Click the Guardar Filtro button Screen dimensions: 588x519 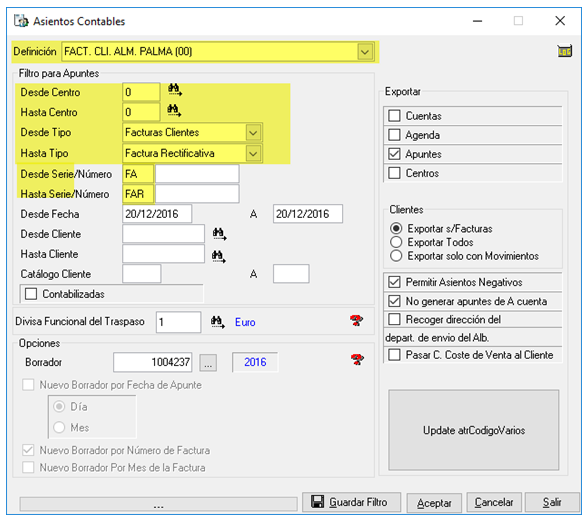[x=351, y=502]
